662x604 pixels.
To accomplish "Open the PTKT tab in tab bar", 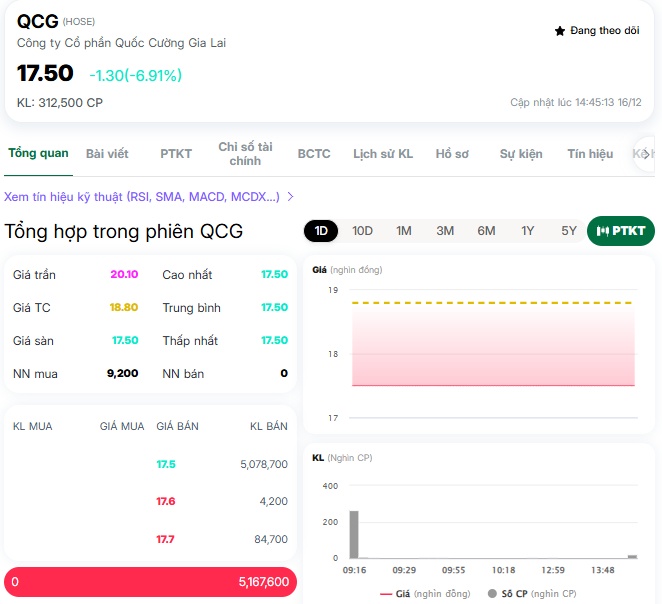I will tap(176, 154).
